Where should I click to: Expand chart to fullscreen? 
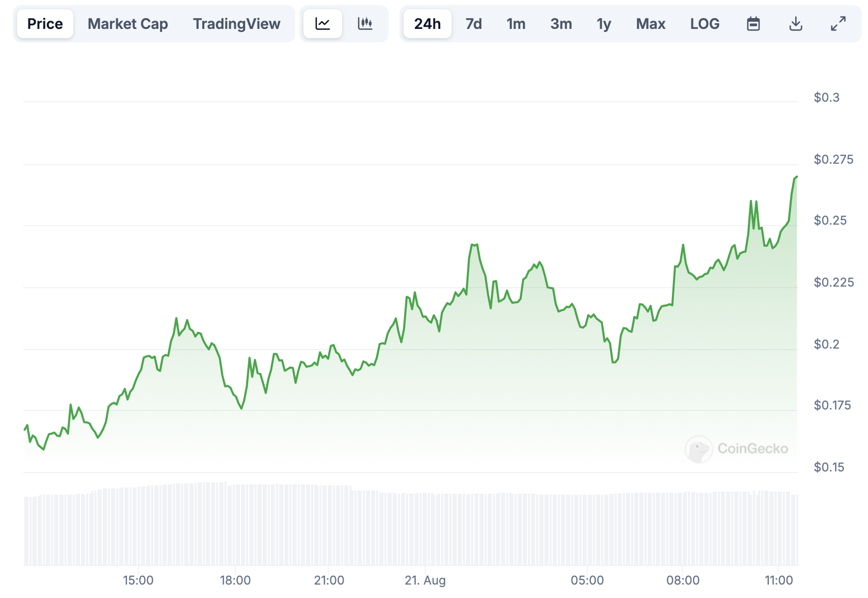click(x=838, y=24)
